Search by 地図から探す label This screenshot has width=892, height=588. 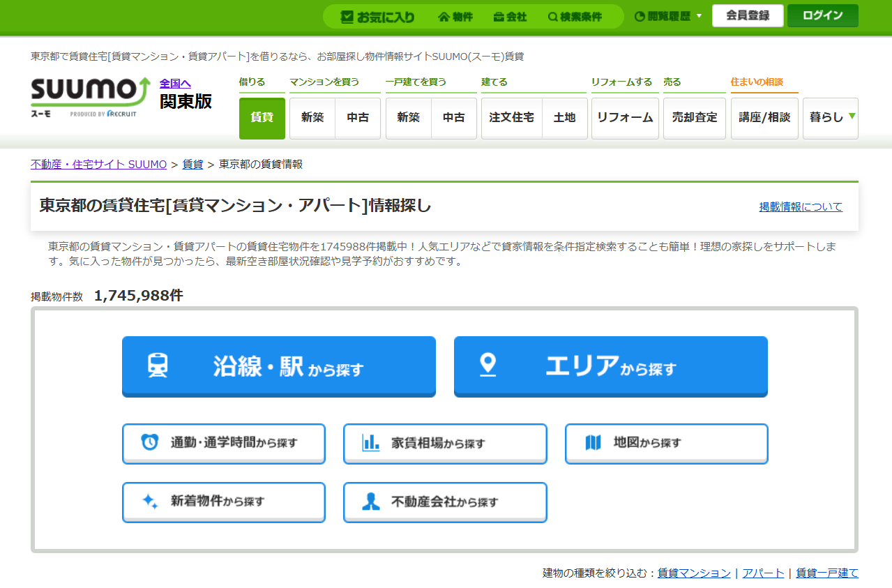648,442
